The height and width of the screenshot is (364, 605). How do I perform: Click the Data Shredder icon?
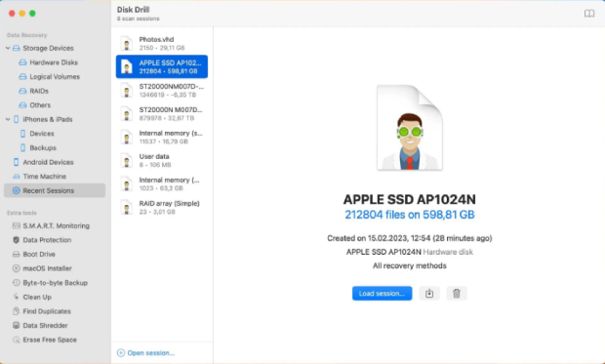point(16,325)
